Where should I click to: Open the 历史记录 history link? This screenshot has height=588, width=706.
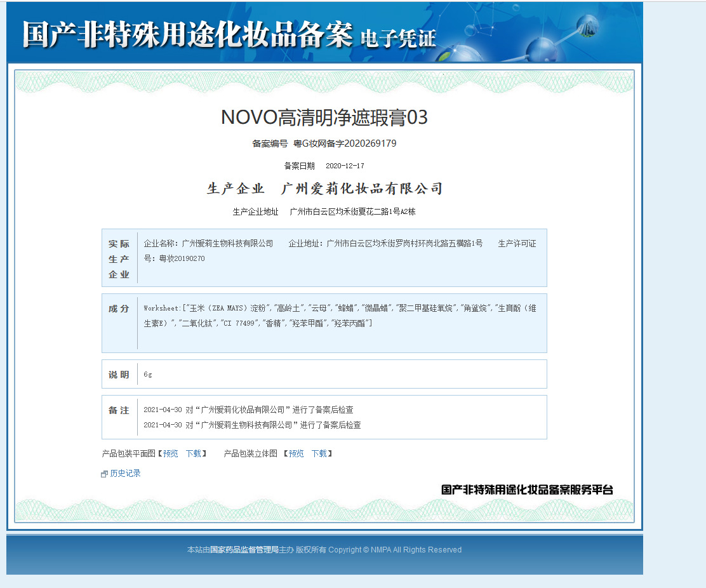pyautogui.click(x=125, y=473)
